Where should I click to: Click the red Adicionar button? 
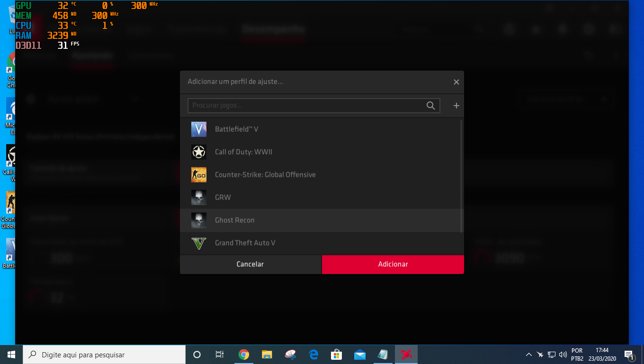click(x=393, y=264)
